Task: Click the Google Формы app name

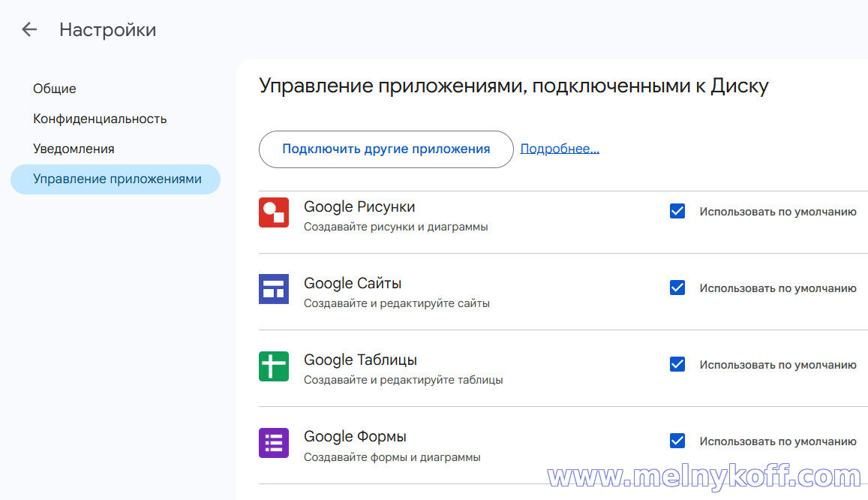Action: point(355,436)
